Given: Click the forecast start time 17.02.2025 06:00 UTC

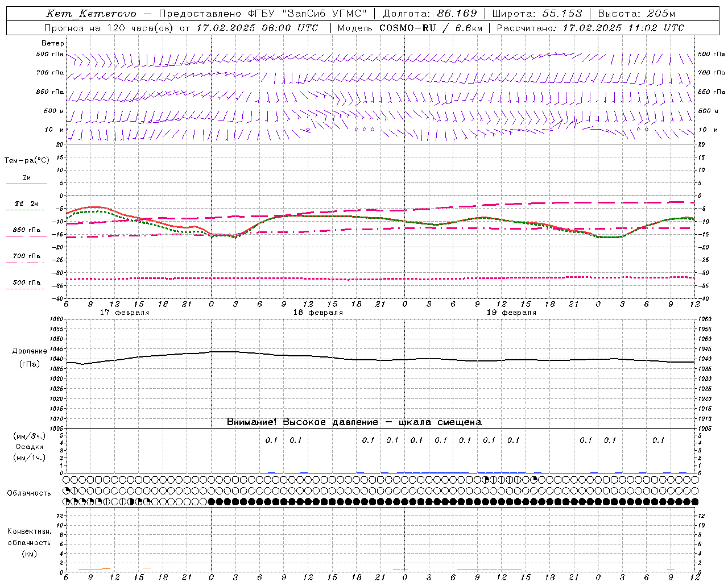Looking at the screenshot, I should (x=257, y=28).
